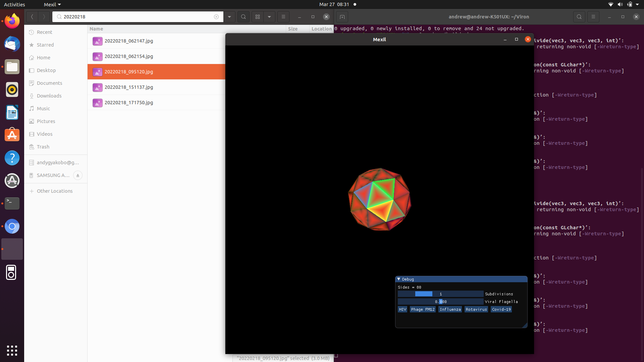Launch Firefox from the dock
Image resolution: width=644 pixels, height=362 pixels.
(x=12, y=21)
